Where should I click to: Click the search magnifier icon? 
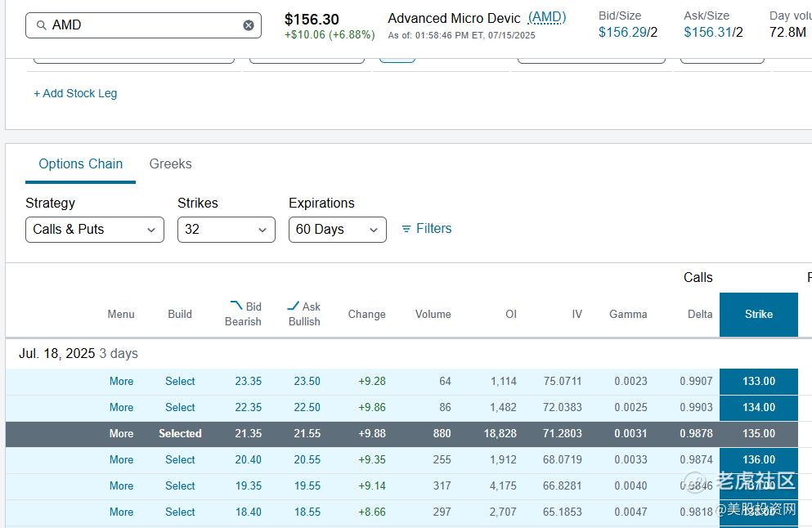click(42, 25)
